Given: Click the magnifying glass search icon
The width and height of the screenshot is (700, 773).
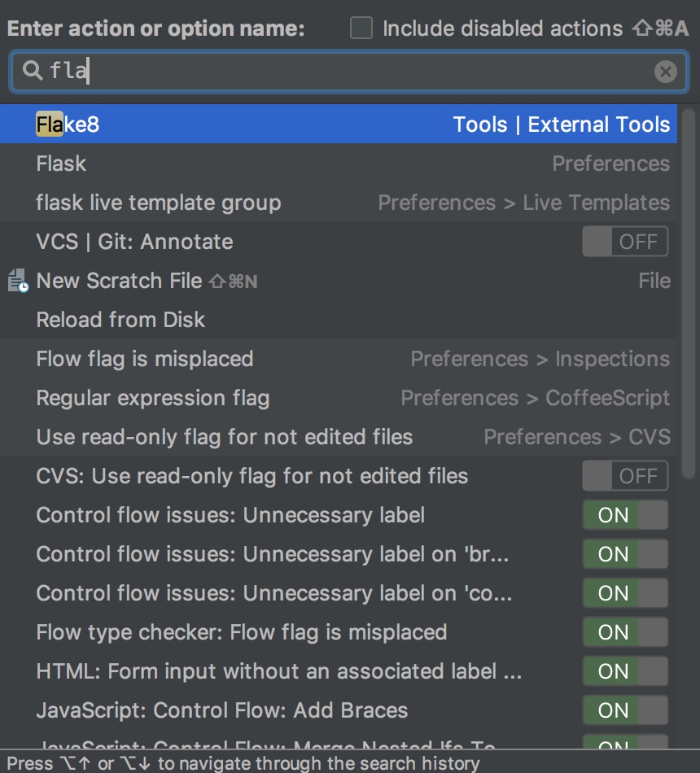Looking at the screenshot, I should [x=32, y=72].
